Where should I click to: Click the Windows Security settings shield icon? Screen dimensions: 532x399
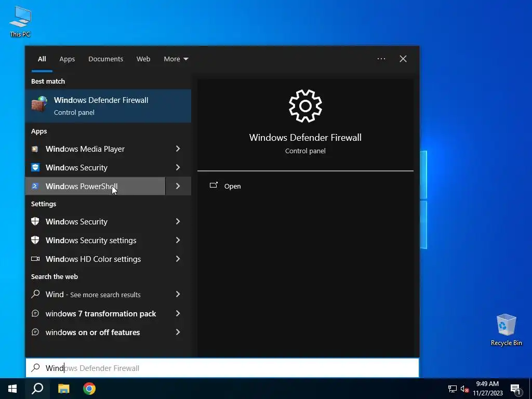[35, 240]
